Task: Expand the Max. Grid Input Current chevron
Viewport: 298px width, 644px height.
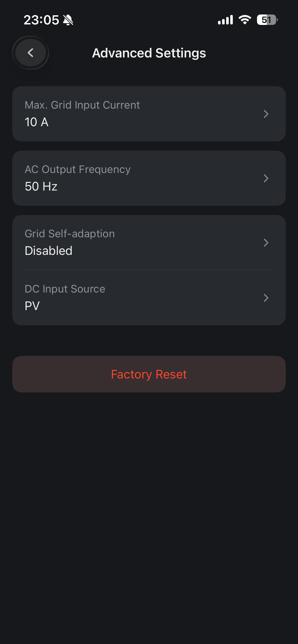Action: point(266,114)
